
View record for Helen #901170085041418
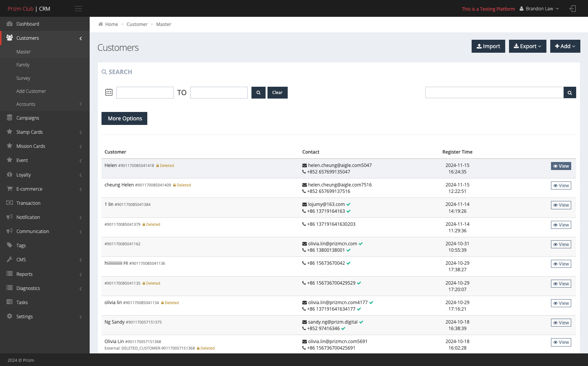pyautogui.click(x=561, y=166)
